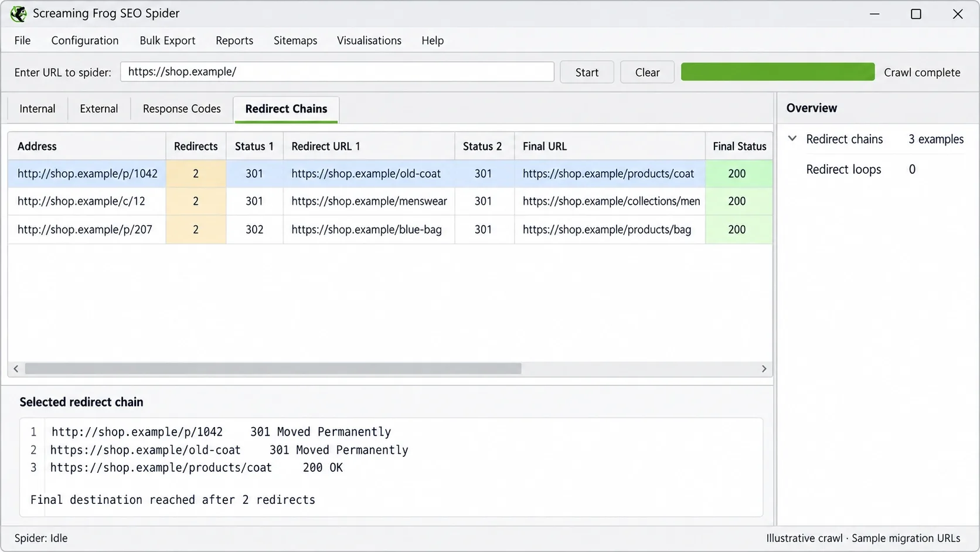This screenshot has width=980, height=552.
Task: Open the Configuration menu
Action: (x=85, y=40)
